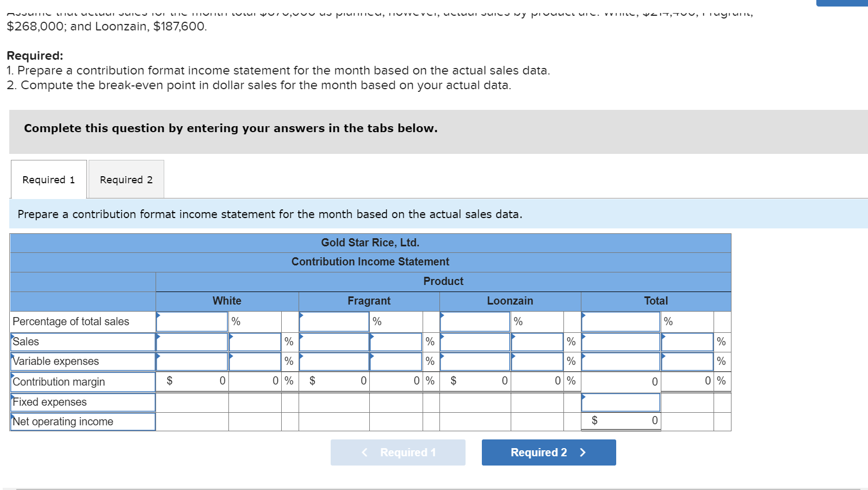Open the Sales row label dropdown

pos(83,342)
